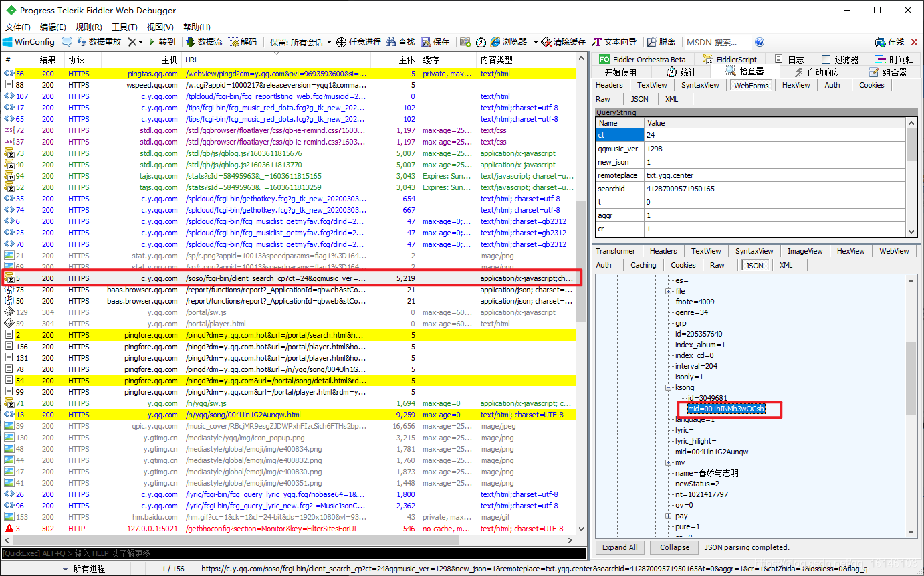The height and width of the screenshot is (576, 924).
Task: Open the 统计 statistics tab
Action: tap(681, 72)
